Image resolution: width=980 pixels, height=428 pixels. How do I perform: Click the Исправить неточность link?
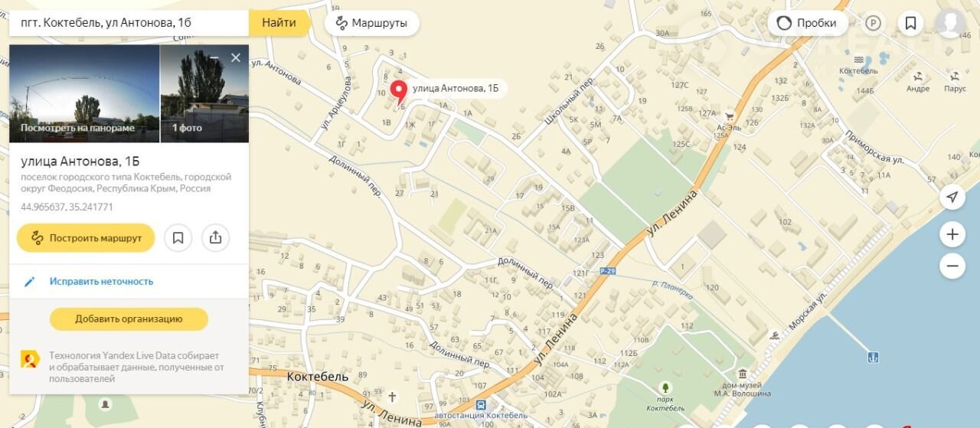click(x=101, y=281)
